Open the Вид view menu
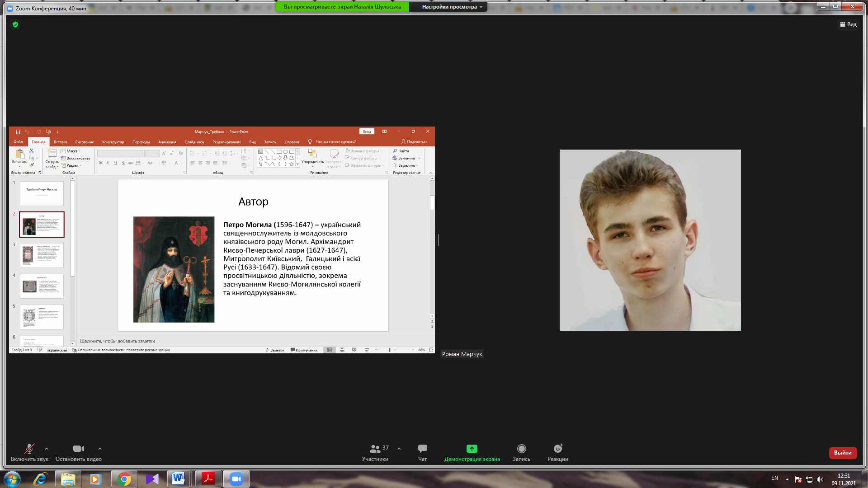The width and height of the screenshot is (868, 488). pyautogui.click(x=848, y=24)
